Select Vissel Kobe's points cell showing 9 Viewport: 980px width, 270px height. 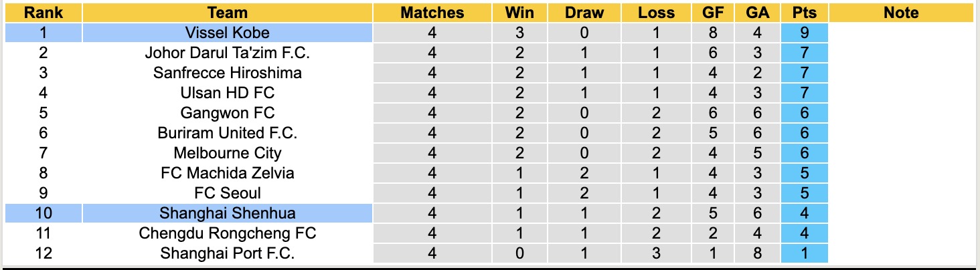click(804, 33)
